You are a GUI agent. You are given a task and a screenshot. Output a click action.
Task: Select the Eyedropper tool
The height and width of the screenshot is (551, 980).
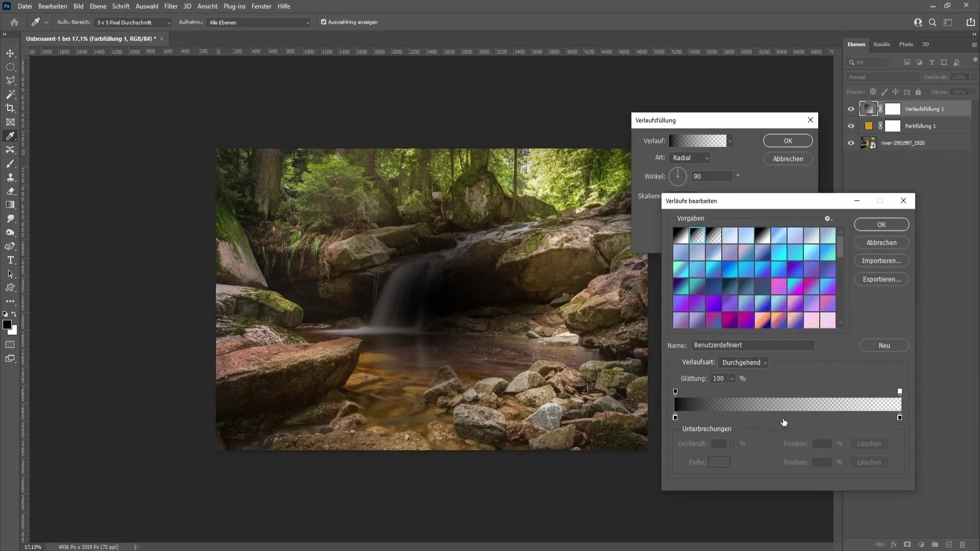click(10, 135)
